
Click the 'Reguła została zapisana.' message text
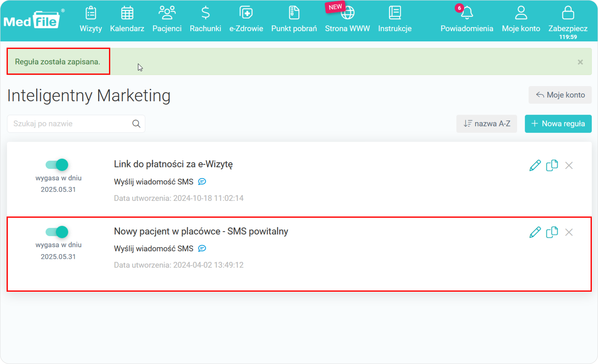pos(58,62)
